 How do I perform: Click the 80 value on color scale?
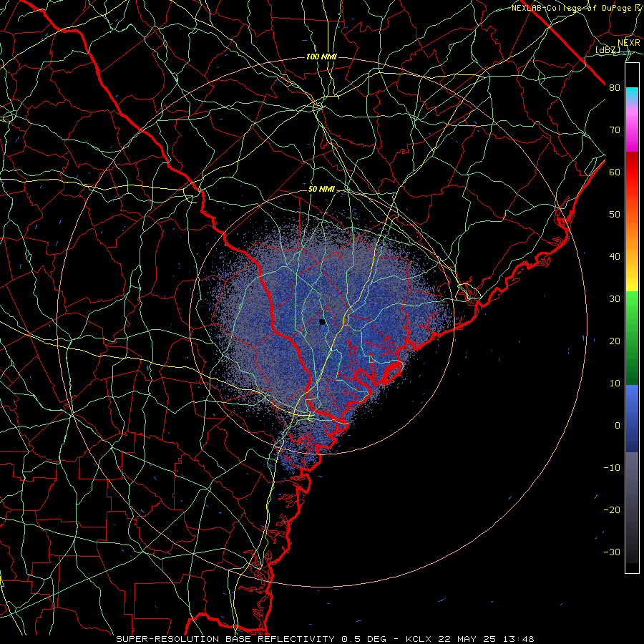(615, 88)
